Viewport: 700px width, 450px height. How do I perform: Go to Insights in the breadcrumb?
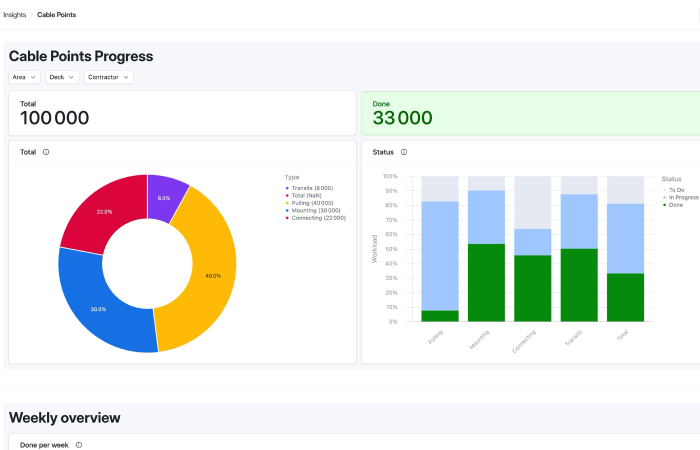click(x=15, y=15)
